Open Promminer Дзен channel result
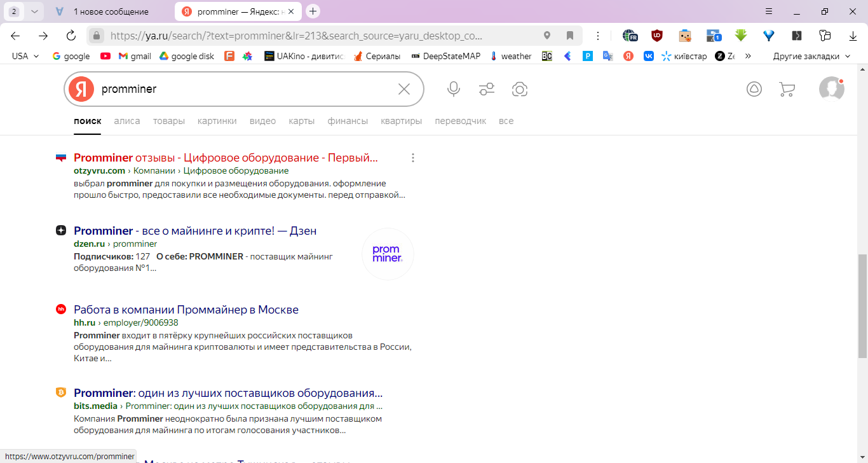Screen dimensions: 868x463 coord(195,231)
